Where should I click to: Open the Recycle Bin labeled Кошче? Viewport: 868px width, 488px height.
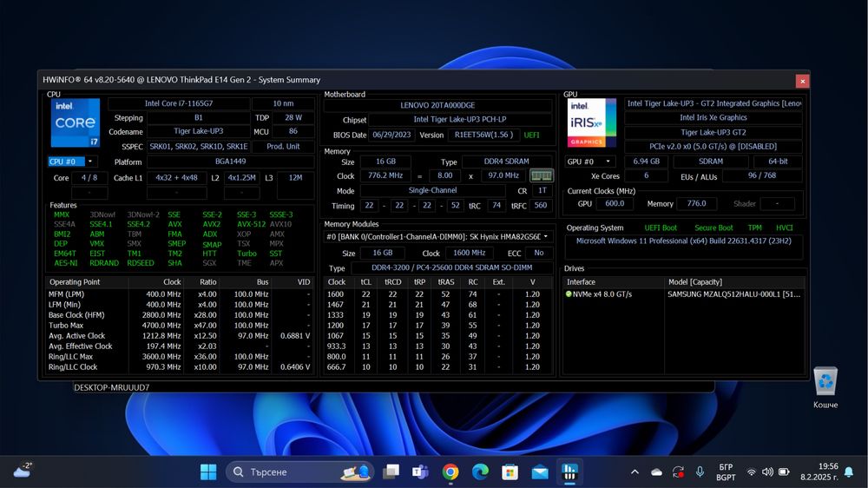pyautogui.click(x=825, y=388)
